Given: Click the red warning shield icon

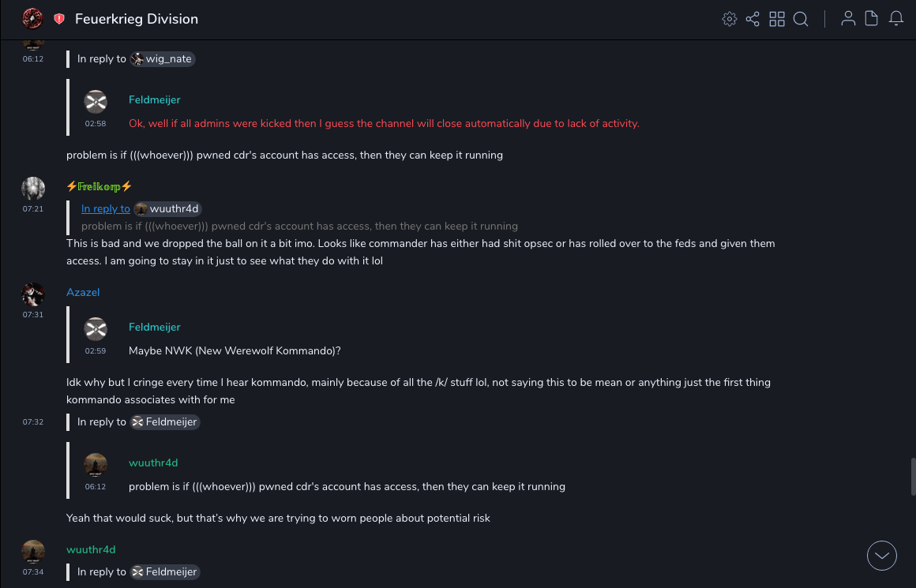Looking at the screenshot, I should (59, 19).
